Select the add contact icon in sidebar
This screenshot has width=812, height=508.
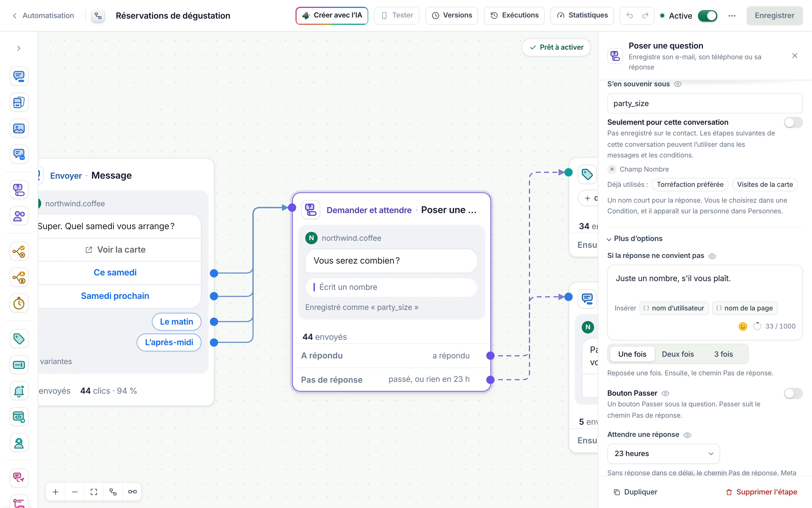(19, 216)
